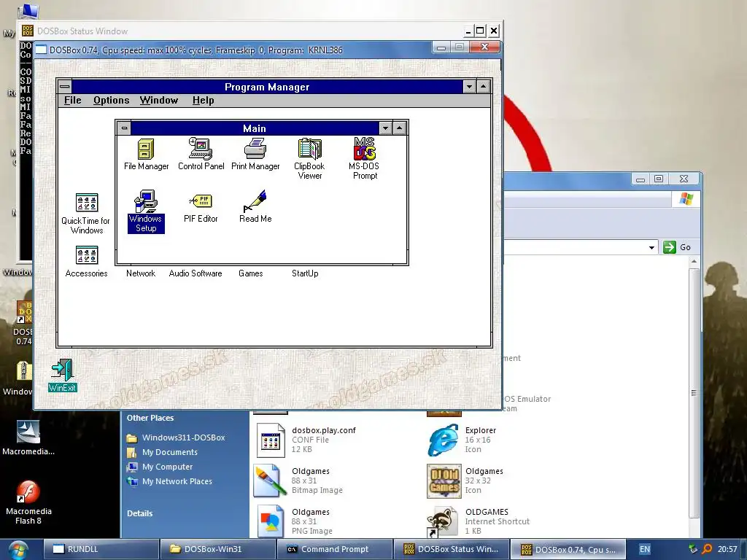This screenshot has width=747, height=560.
Task: Open the Read Me icon
Action: (255, 206)
